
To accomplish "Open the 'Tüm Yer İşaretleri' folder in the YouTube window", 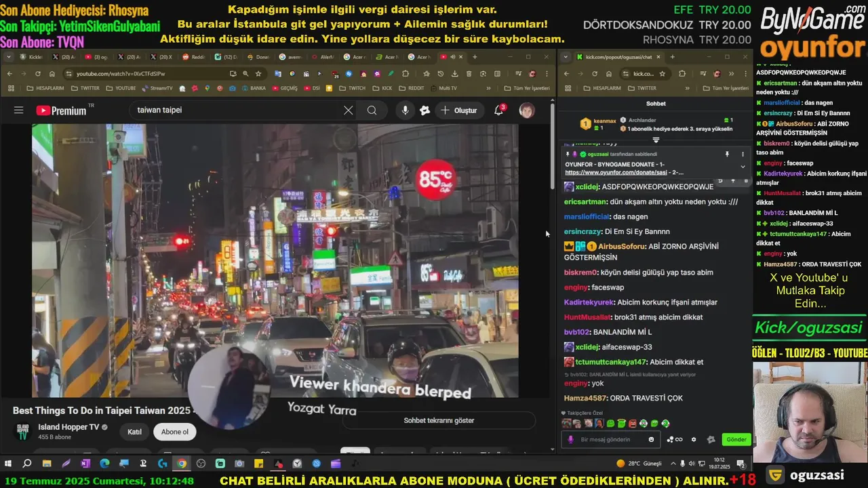I will coord(526,88).
